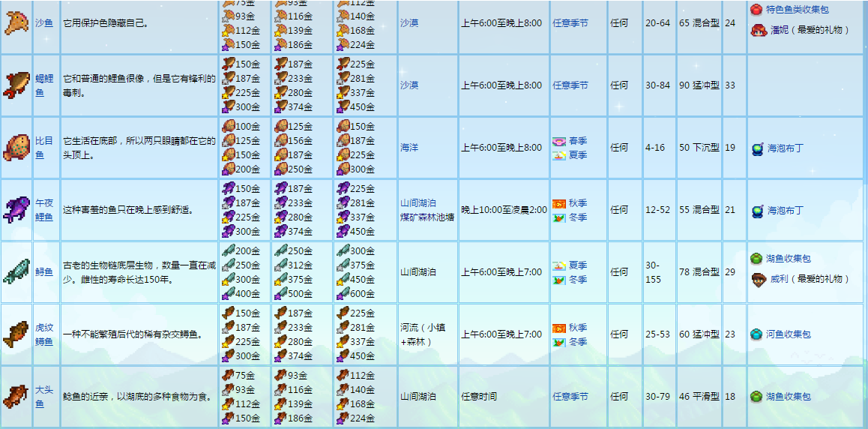This screenshot has height=429, width=868.
Task: Open 冬季 season link in 虎纹鳟鱼 row
Action: pos(578,341)
